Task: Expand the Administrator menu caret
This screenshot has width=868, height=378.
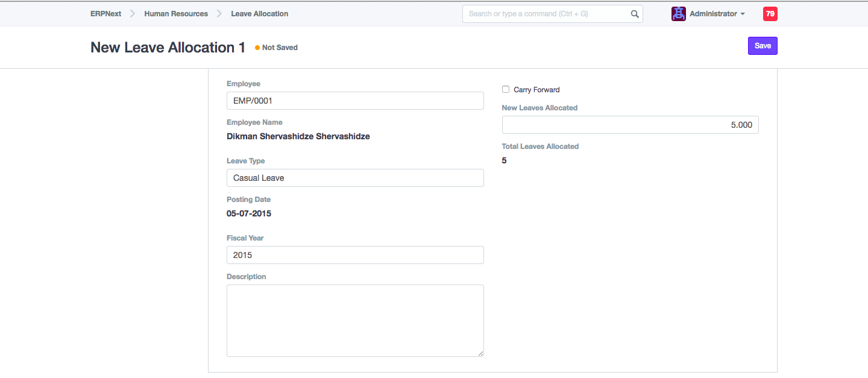Action: 743,14
